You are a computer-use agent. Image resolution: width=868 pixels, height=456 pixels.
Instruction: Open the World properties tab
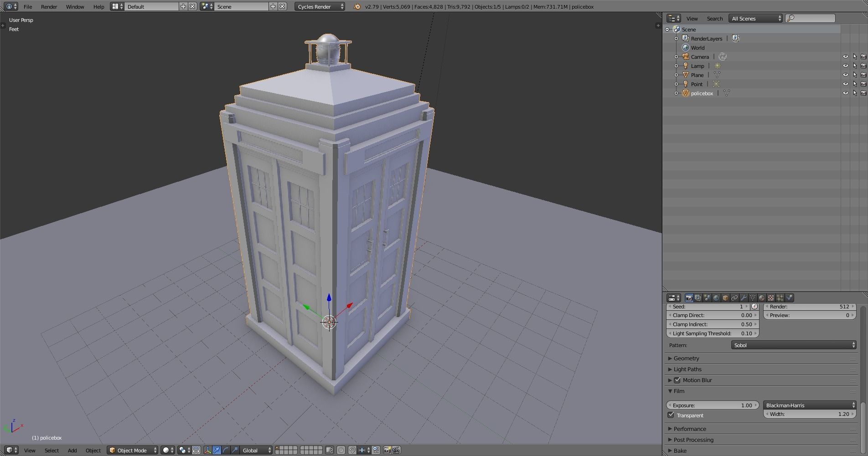click(x=716, y=298)
